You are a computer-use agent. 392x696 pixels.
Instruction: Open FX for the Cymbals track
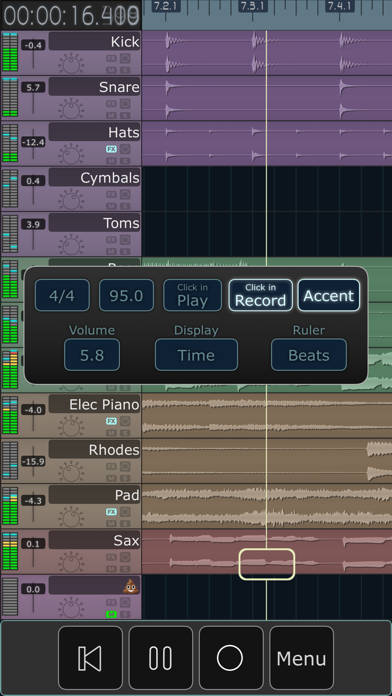coord(111,194)
